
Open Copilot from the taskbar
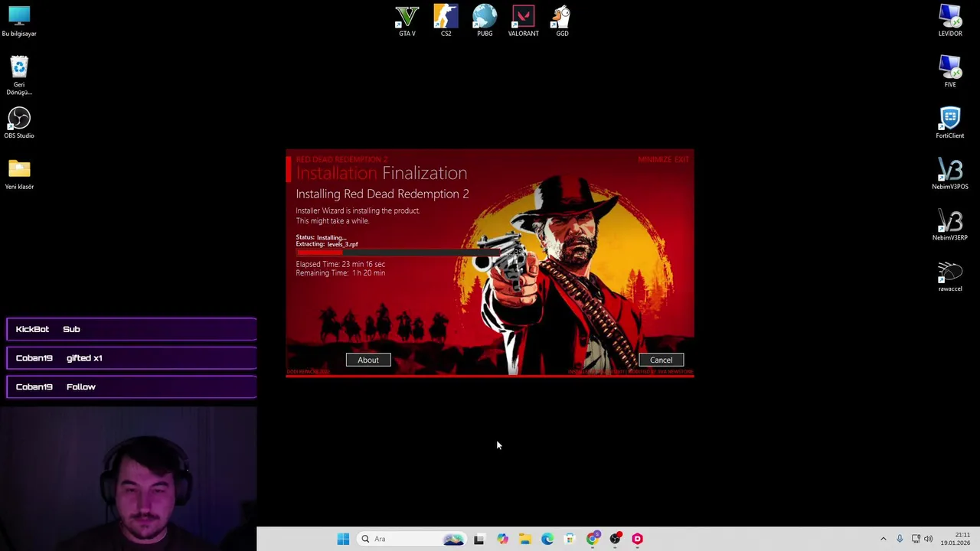pyautogui.click(x=502, y=539)
